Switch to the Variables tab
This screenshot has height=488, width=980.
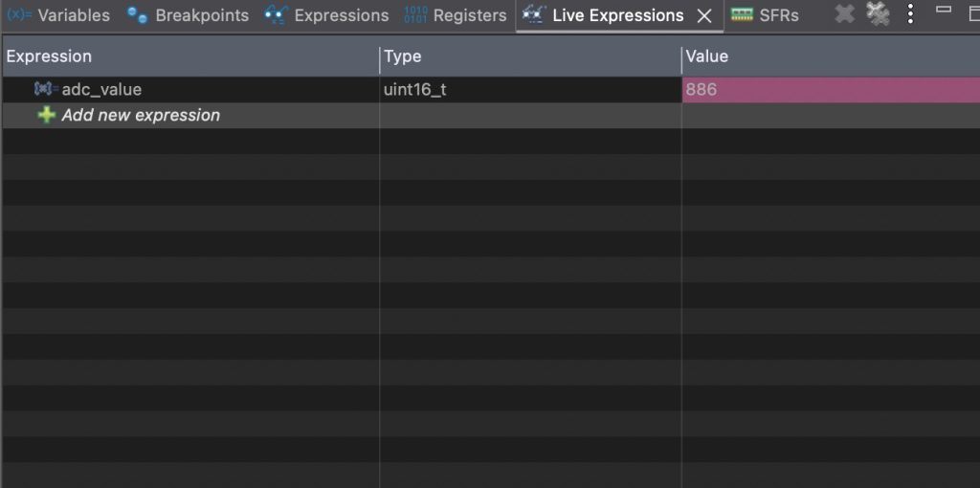[x=58, y=15]
